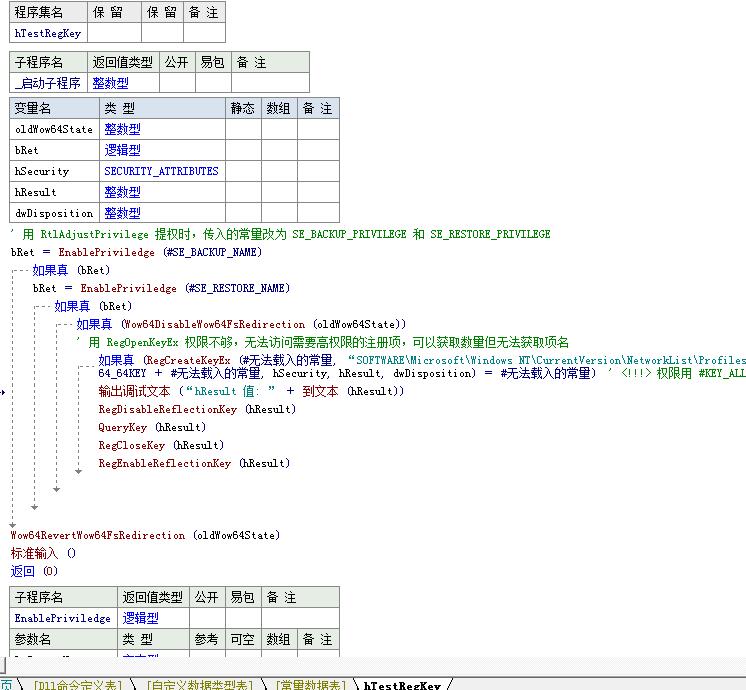Select the _启动子程序 subroutine name cell

48,83
